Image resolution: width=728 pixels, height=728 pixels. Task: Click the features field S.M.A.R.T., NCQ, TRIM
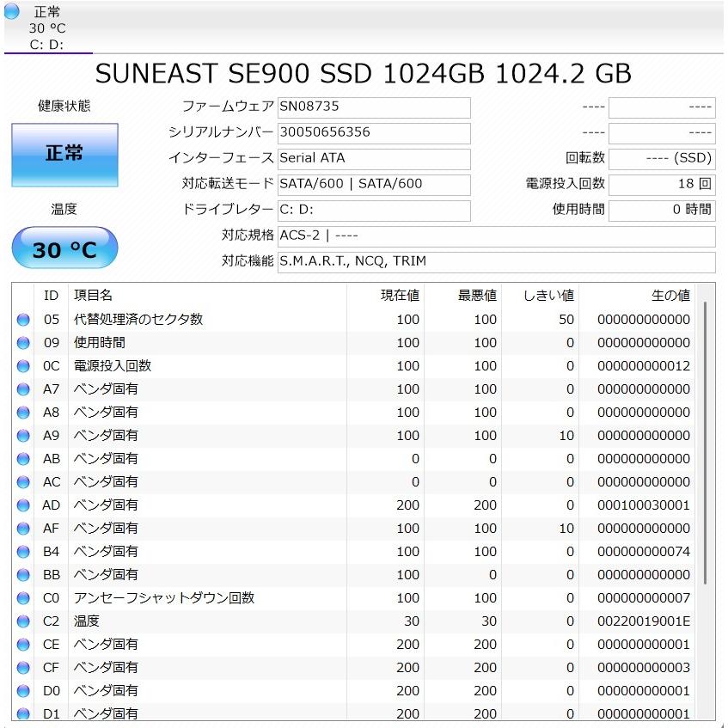tap(496, 262)
